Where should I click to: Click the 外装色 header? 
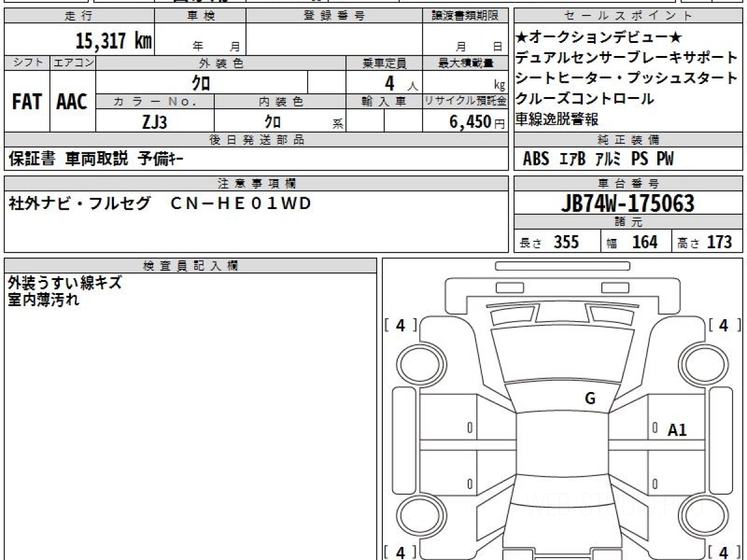click(x=221, y=63)
